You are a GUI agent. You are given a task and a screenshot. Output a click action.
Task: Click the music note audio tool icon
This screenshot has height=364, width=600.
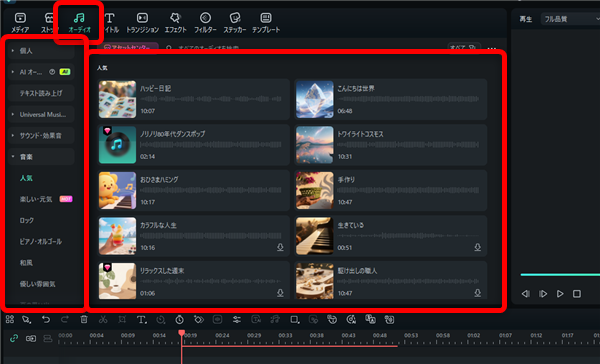pyautogui.click(x=275, y=319)
